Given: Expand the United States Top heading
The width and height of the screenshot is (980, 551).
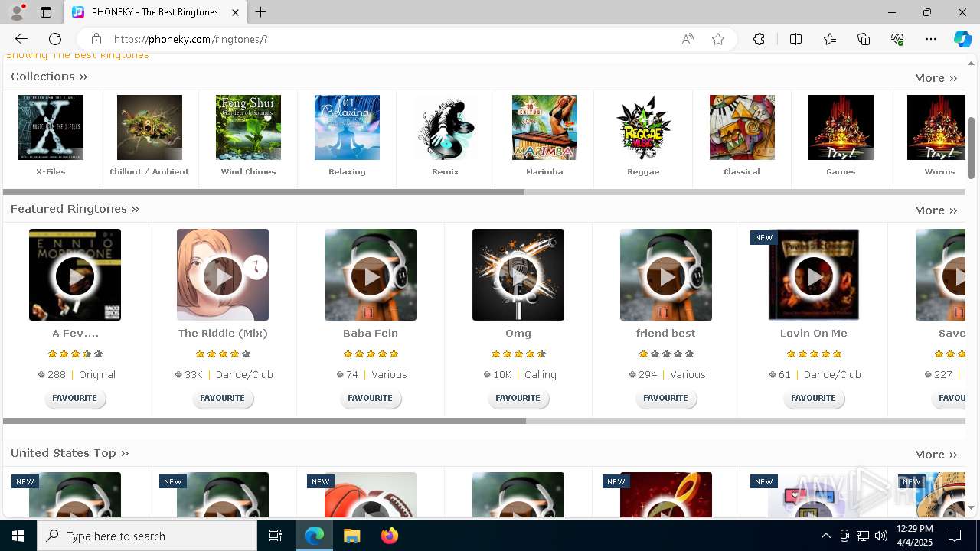Looking at the screenshot, I should point(70,453).
